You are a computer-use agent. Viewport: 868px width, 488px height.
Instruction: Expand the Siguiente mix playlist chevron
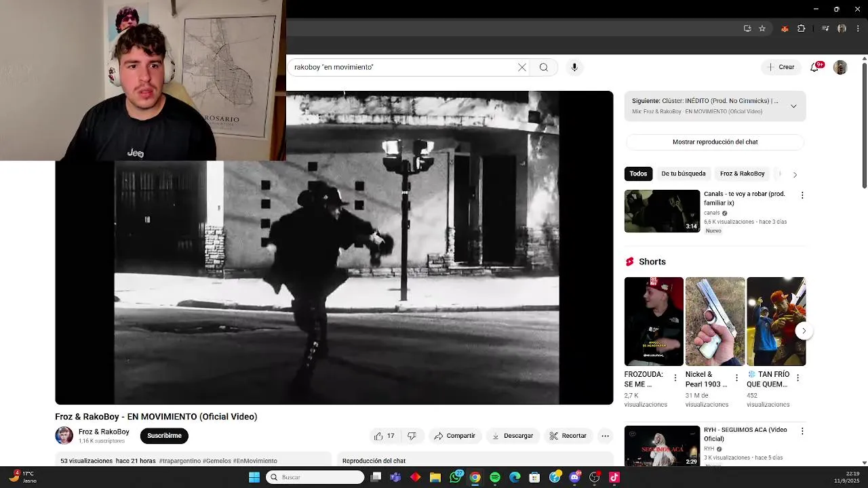(x=793, y=106)
